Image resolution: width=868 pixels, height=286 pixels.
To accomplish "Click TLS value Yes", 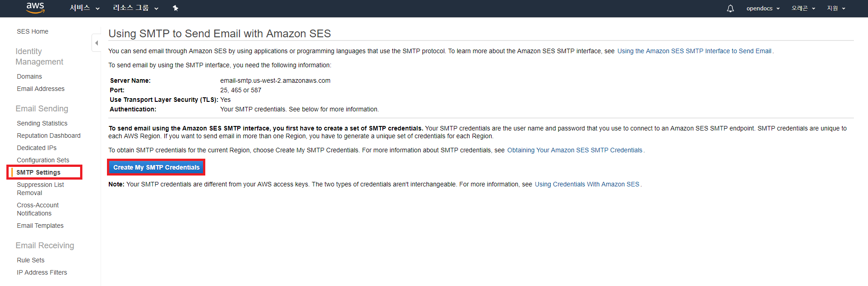I will 225,100.
